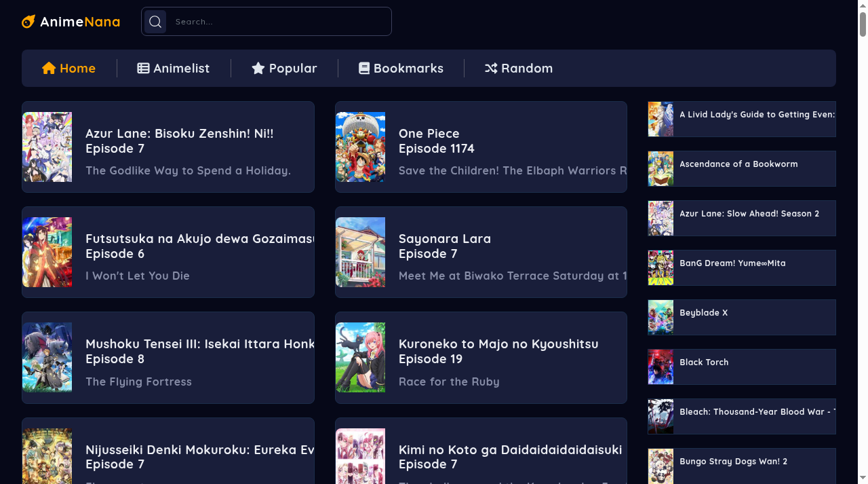
Task: Click "I Won't Let You Die" subtitle
Action: tap(138, 276)
